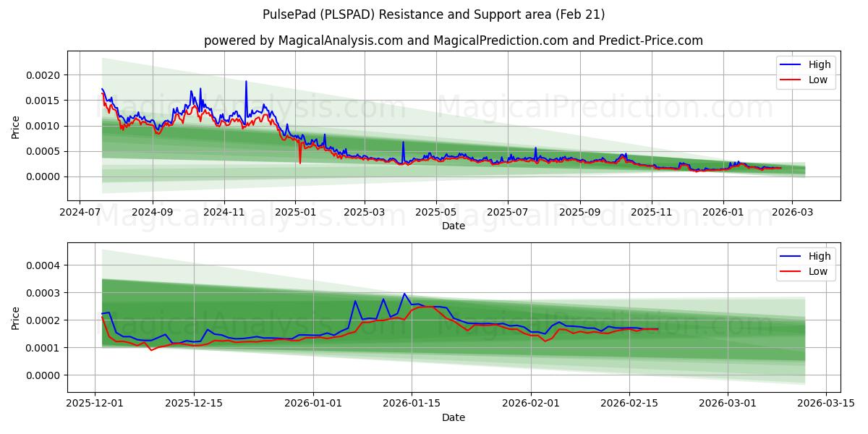Click the '2025-01' x-axis label
This screenshot has width=868, height=434.
pyautogui.click(x=295, y=213)
